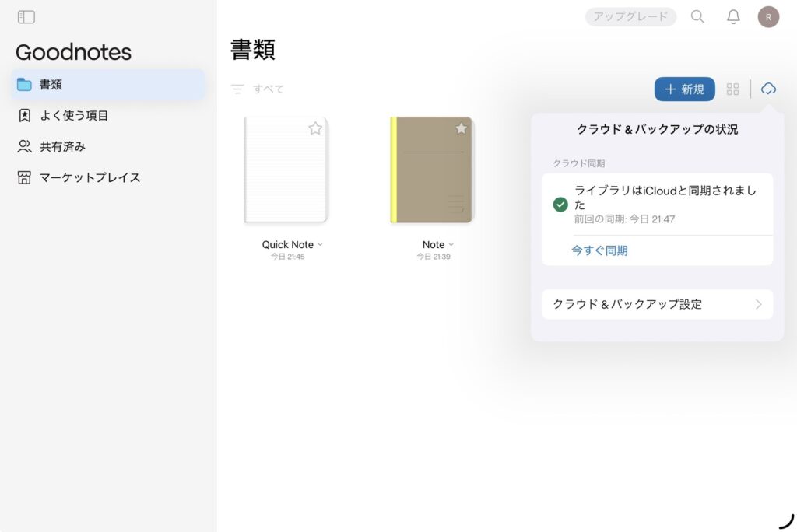Expand the Quick Note title dropdown
Viewport: 797px width, 532px height.
320,245
